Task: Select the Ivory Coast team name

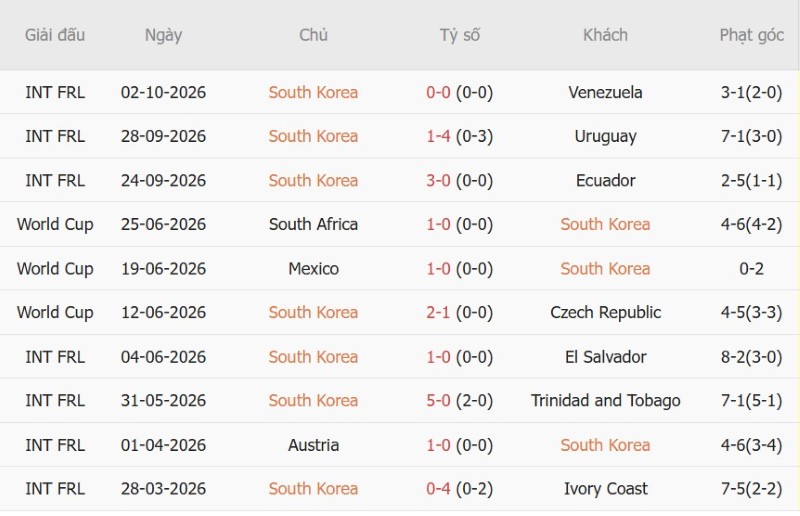Action: pos(605,489)
